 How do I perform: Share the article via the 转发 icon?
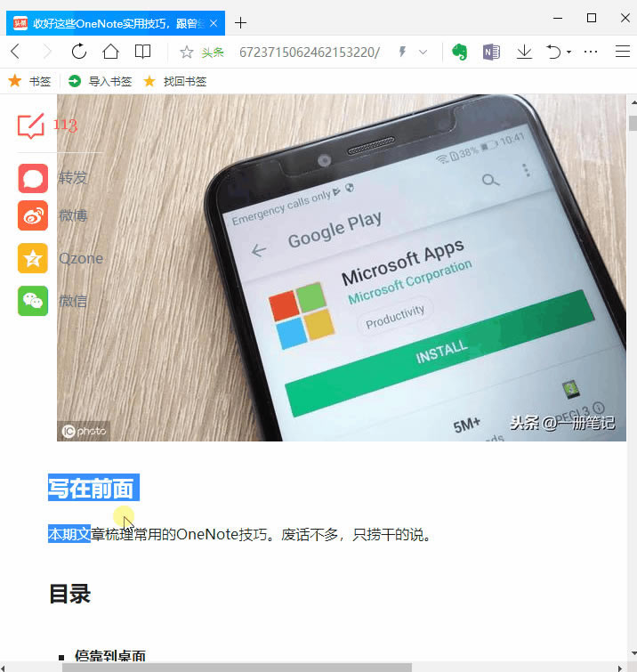tap(33, 178)
